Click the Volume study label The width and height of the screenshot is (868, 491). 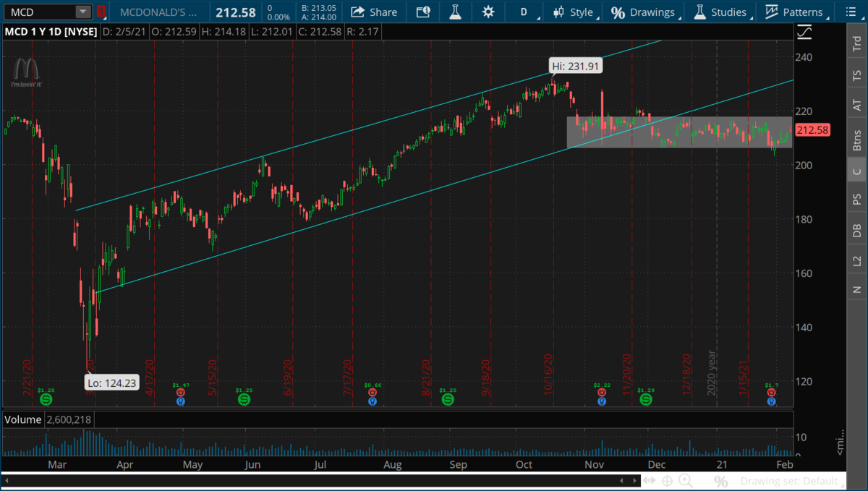point(22,419)
